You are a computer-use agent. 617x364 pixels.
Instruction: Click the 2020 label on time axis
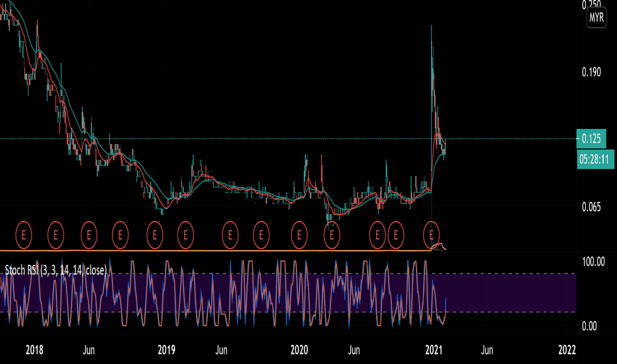point(299,350)
